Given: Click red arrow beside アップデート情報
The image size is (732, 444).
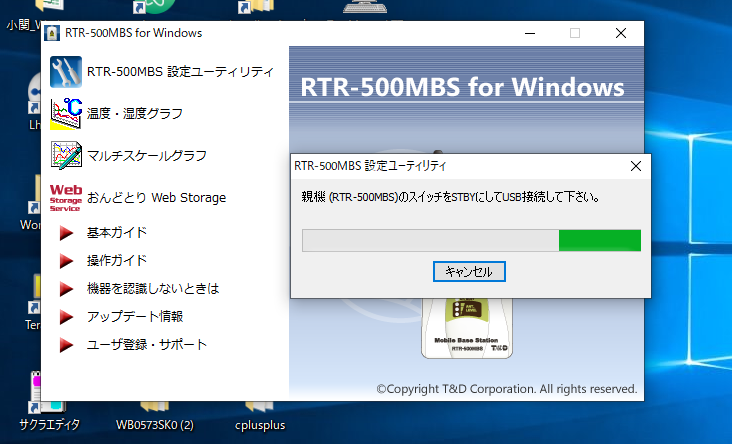Looking at the screenshot, I should [x=66, y=317].
